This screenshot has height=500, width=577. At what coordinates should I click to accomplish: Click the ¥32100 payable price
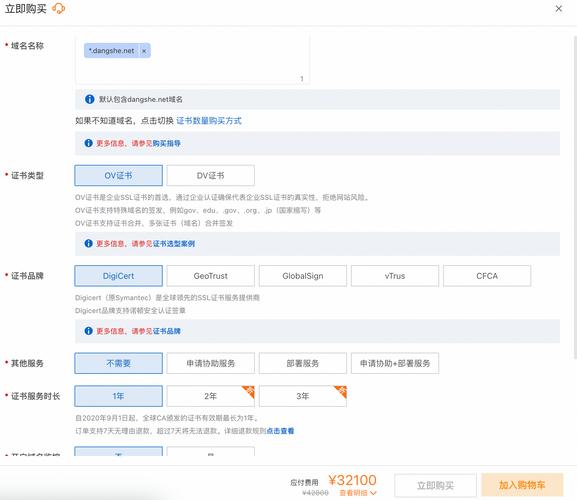click(353, 480)
